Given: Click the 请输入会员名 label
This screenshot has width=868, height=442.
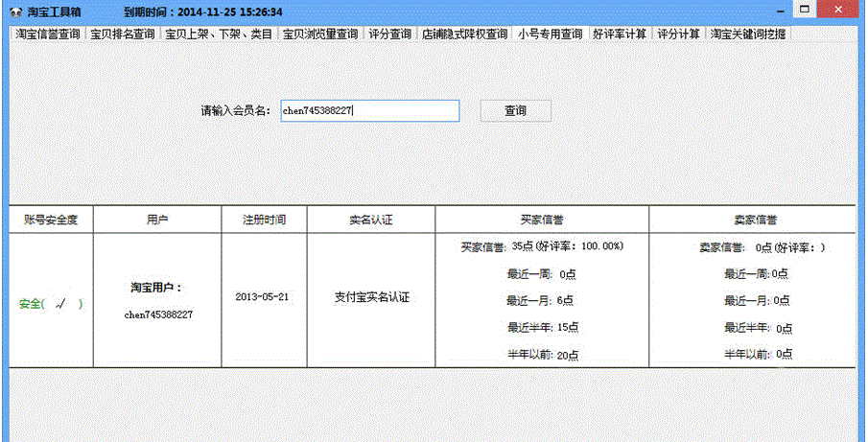Looking at the screenshot, I should (x=235, y=110).
